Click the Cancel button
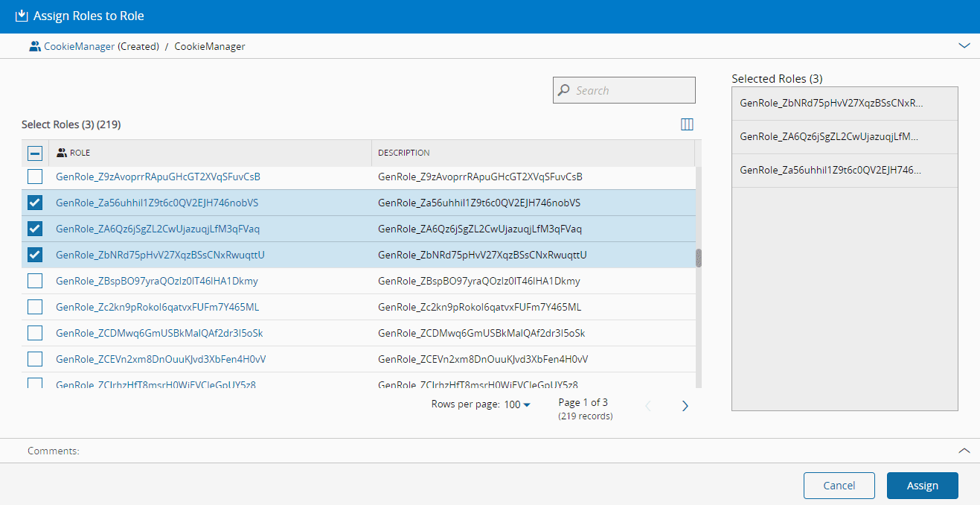Viewport: 980px width, 505px height. (x=839, y=486)
